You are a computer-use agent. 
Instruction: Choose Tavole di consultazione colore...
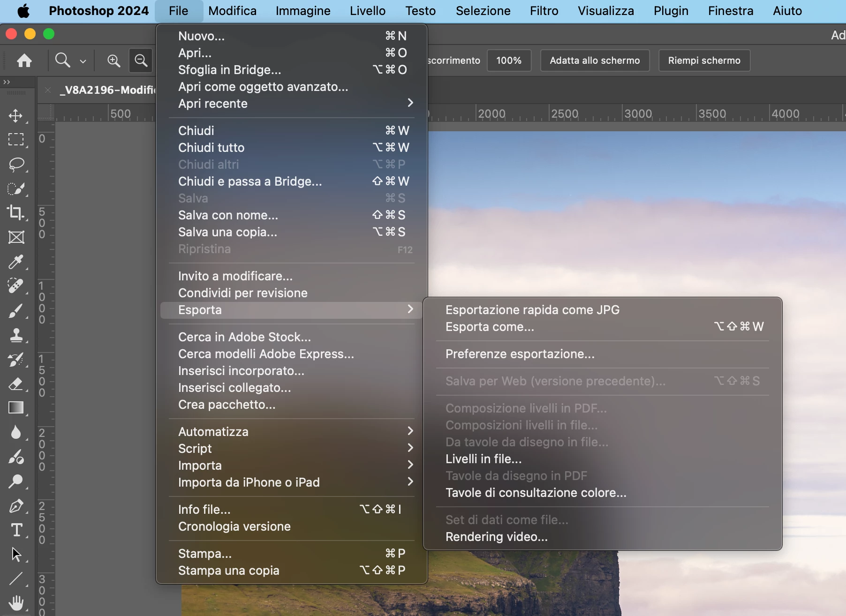click(603, 493)
